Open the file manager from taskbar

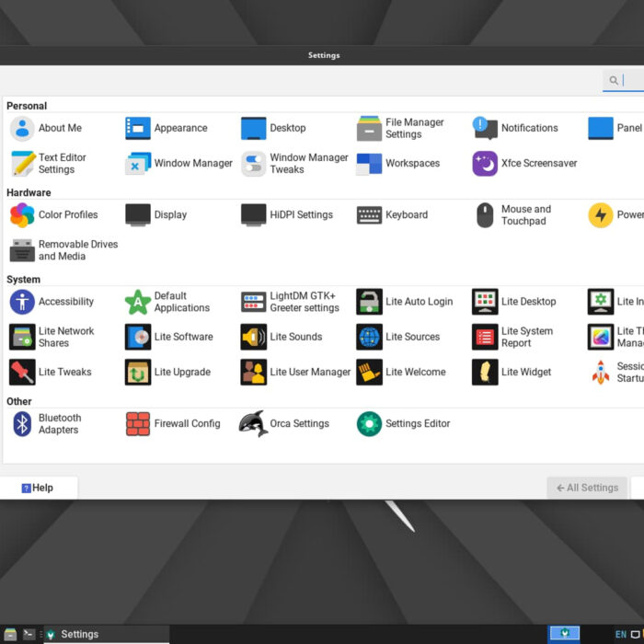pos(10,635)
